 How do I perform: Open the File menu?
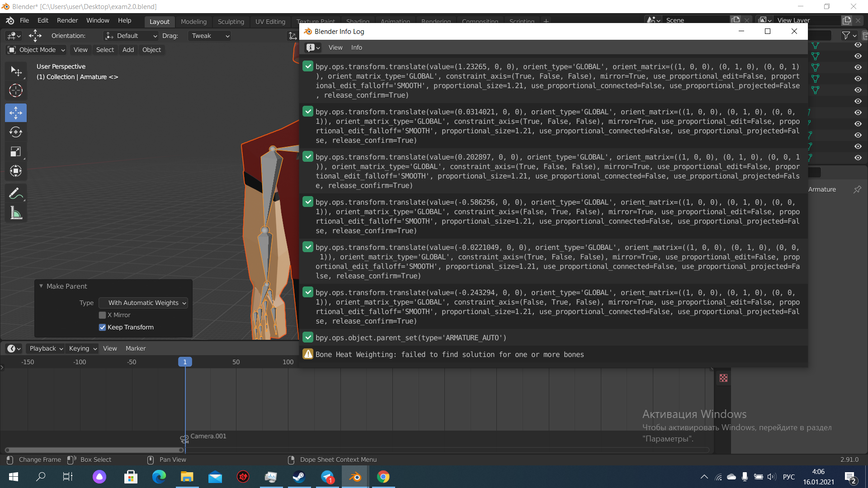[x=24, y=21]
